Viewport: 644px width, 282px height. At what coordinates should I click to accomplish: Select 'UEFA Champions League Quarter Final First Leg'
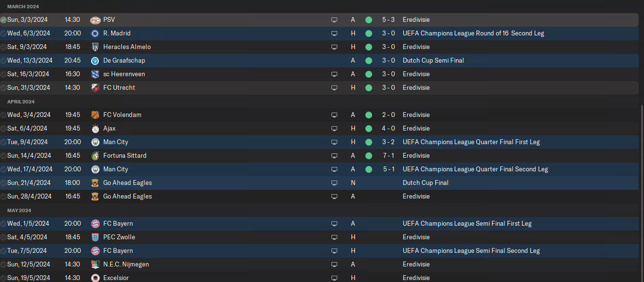click(x=471, y=142)
